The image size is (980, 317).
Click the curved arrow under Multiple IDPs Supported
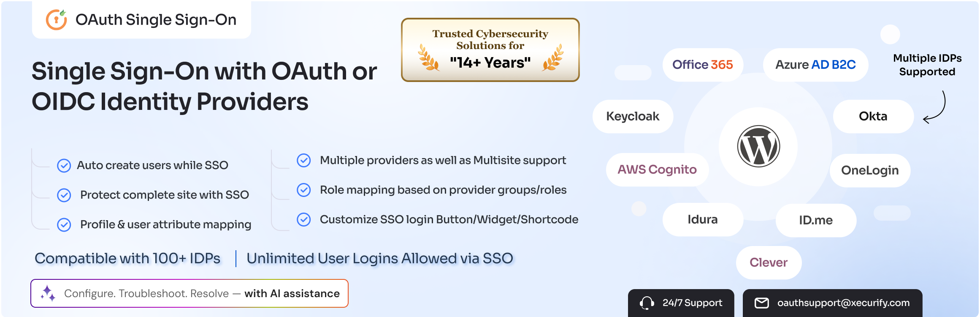tap(934, 107)
